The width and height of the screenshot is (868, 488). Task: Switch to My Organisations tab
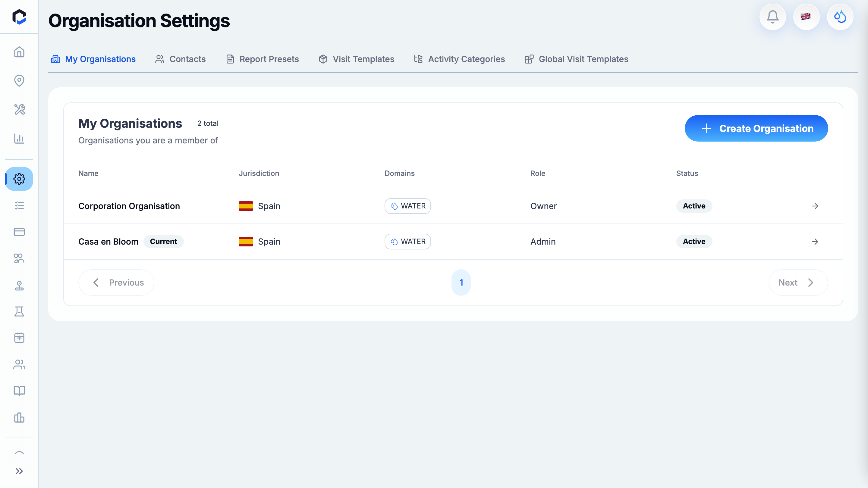point(93,59)
